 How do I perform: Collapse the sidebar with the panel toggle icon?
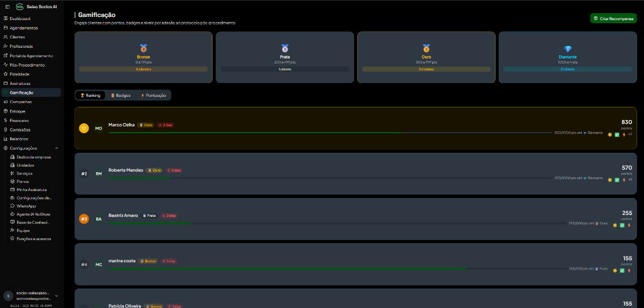pyautogui.click(x=8, y=7)
